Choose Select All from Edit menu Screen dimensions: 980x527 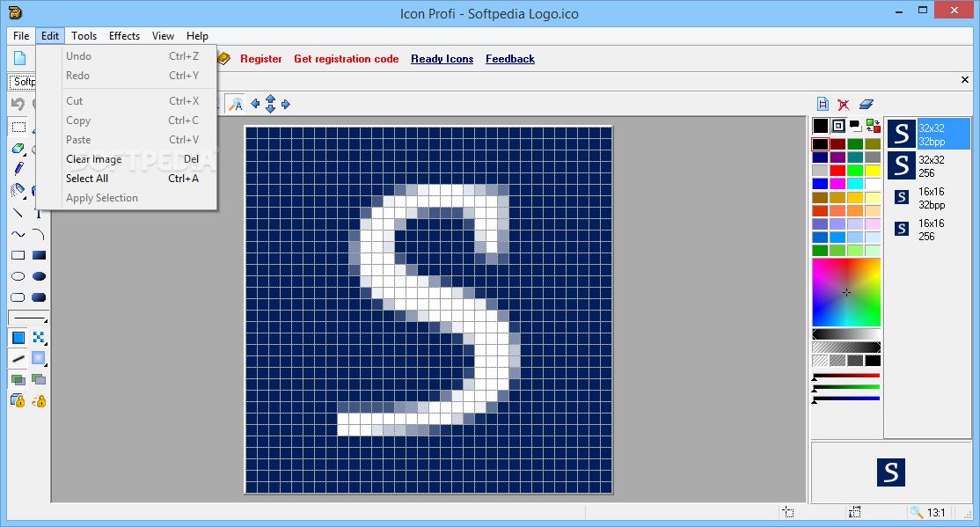[127, 179]
